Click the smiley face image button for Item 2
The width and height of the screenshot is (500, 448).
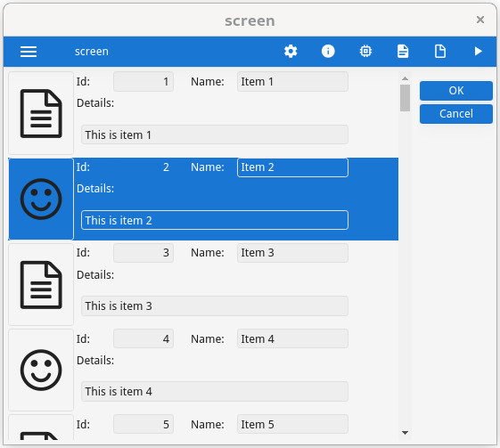[x=41, y=199]
